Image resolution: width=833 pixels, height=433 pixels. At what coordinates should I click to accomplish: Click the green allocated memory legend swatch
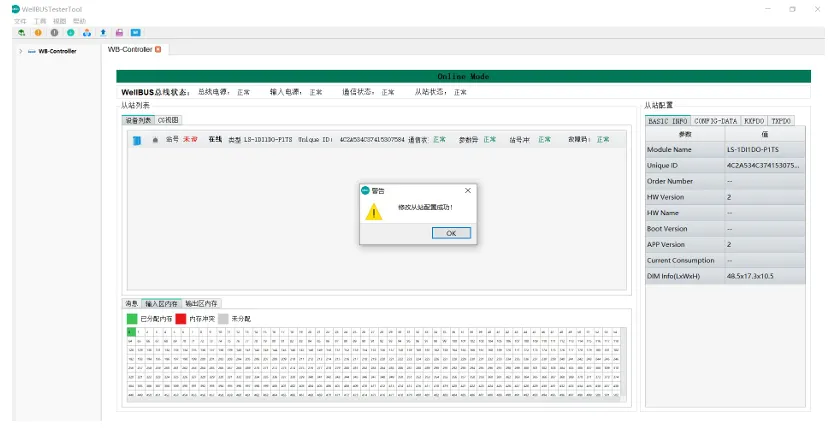(132, 319)
